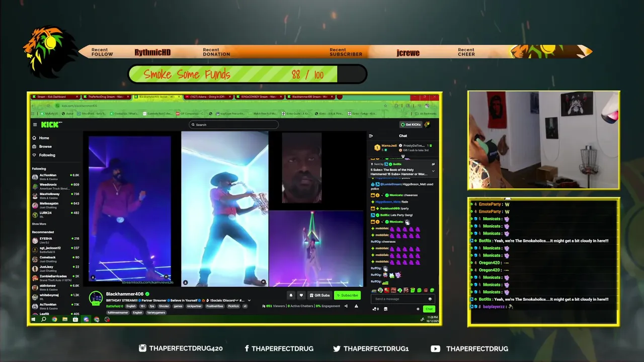Open JustJessy recommended channel
The height and width of the screenshot is (362, 644).
[x=55, y=268]
